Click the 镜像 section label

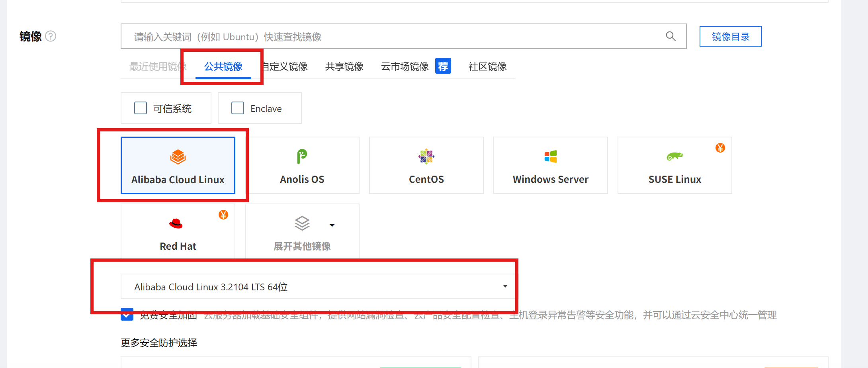pos(31,36)
